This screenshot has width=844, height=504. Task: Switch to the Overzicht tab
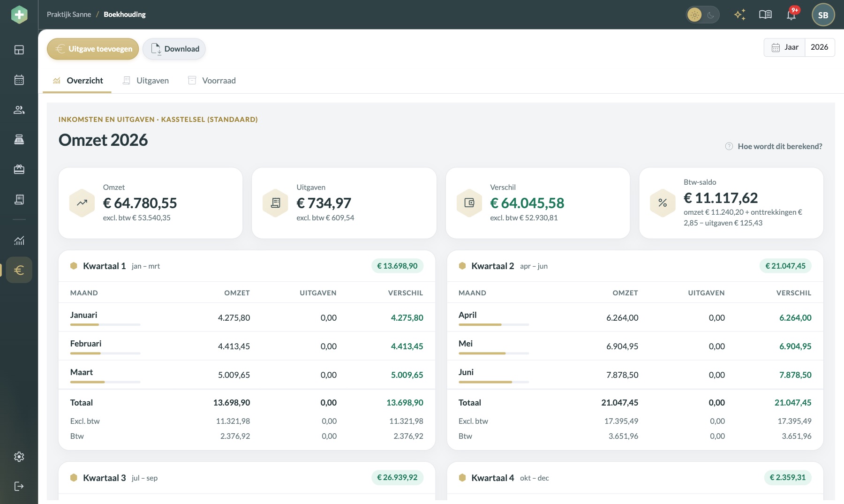(77, 81)
